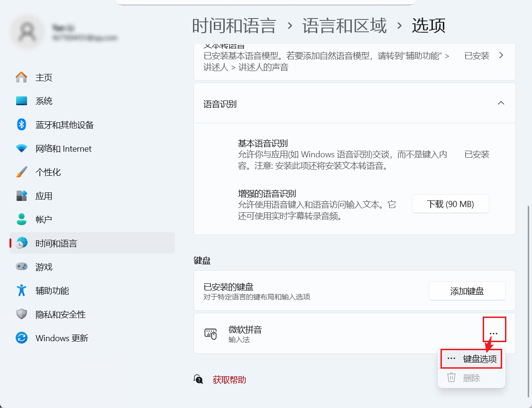Choose 删除 in the popup menu

click(x=471, y=378)
